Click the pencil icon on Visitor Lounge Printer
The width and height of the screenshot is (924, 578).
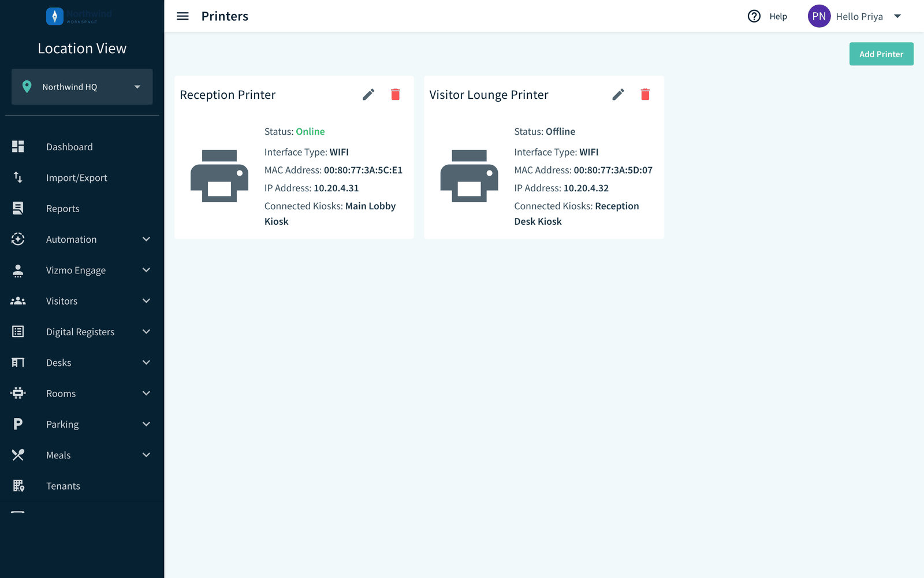pos(618,94)
